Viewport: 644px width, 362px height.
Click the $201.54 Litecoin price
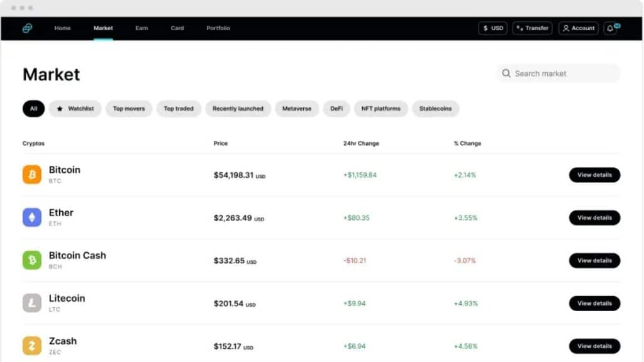[235, 304]
